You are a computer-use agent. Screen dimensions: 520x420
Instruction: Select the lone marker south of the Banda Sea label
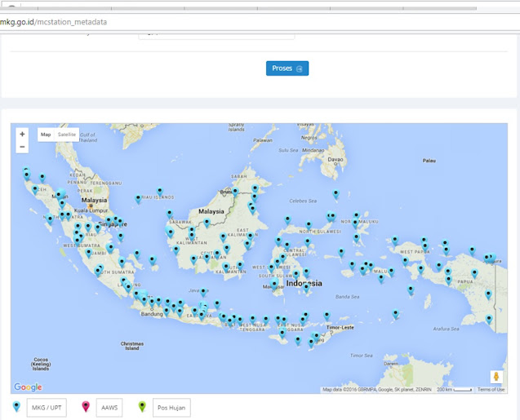tap(395, 313)
